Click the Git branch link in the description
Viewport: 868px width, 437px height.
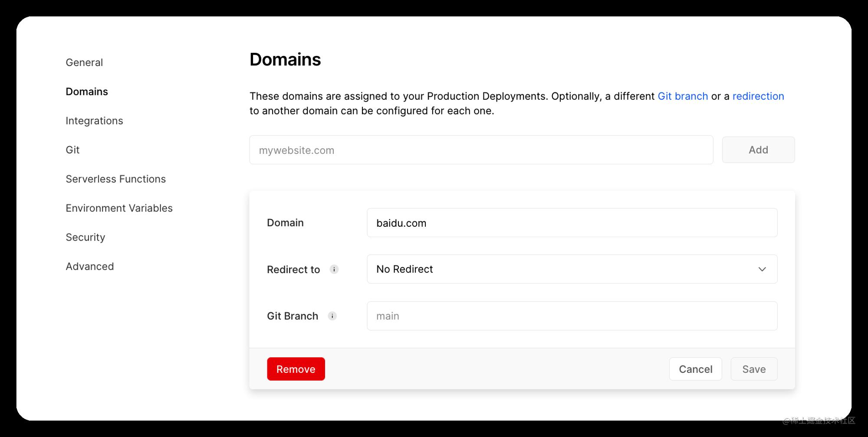(683, 96)
